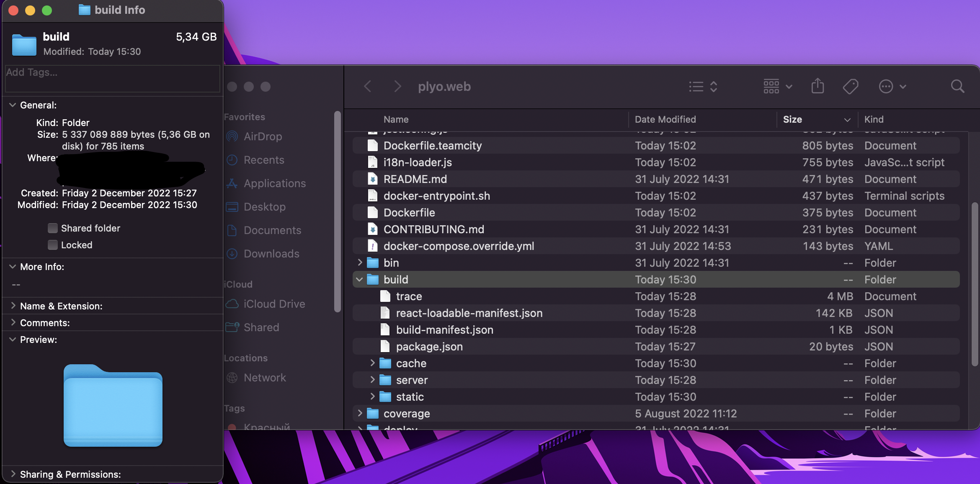Click build folder icon in Info header
Screen dimensions: 980x484
point(24,44)
